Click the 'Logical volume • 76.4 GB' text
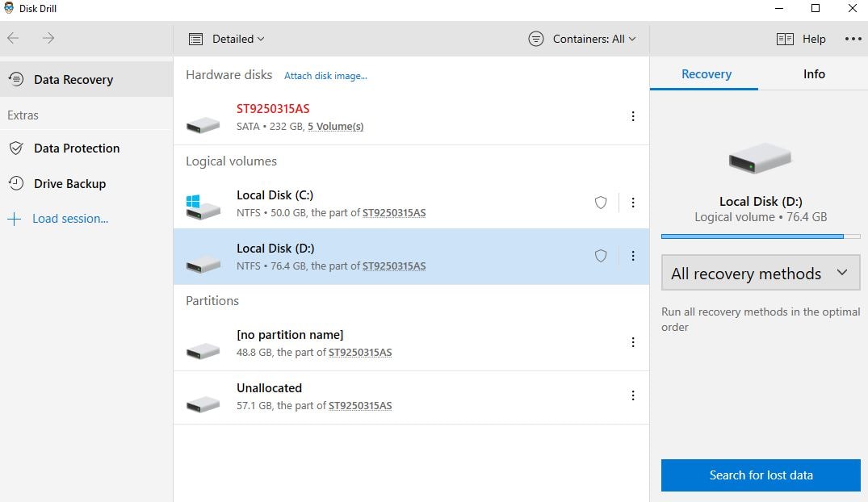 click(761, 217)
